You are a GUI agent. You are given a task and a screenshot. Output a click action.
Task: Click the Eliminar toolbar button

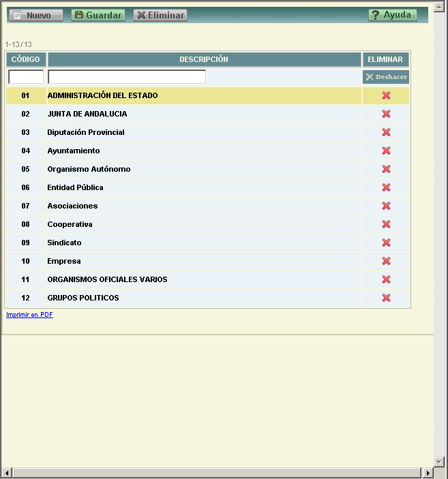coord(160,15)
